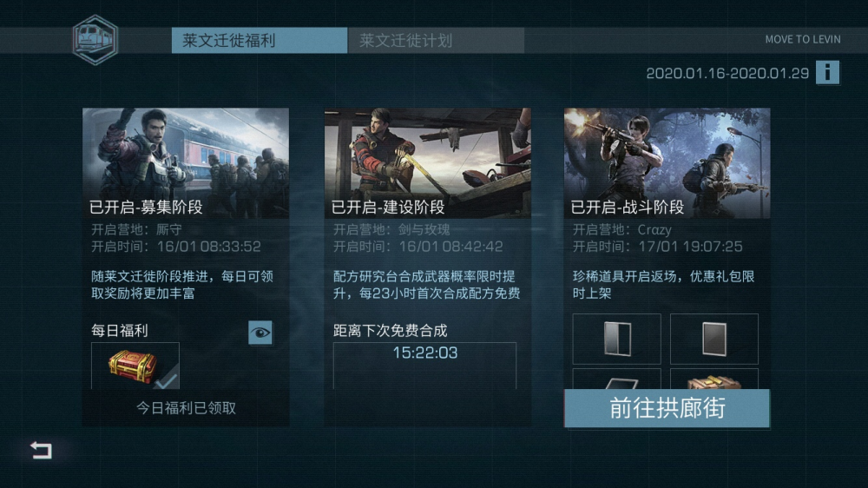
Task: Open the 建设阶段 banner image
Action: click(427, 163)
